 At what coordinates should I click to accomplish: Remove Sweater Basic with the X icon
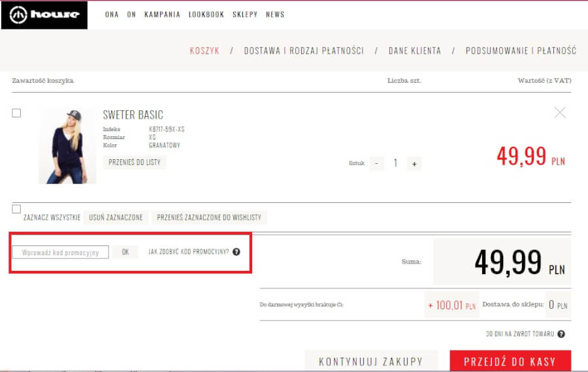[560, 113]
